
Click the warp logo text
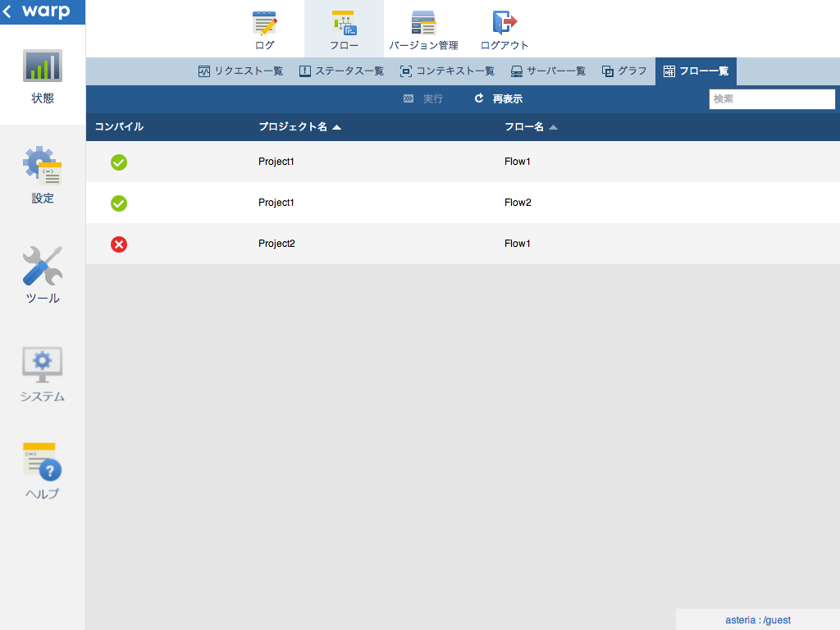click(x=46, y=11)
